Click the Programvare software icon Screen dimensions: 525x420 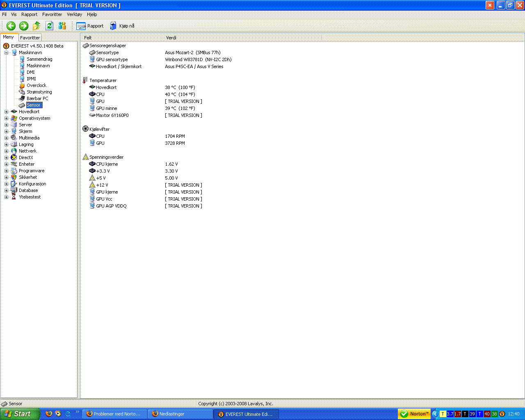tap(14, 171)
